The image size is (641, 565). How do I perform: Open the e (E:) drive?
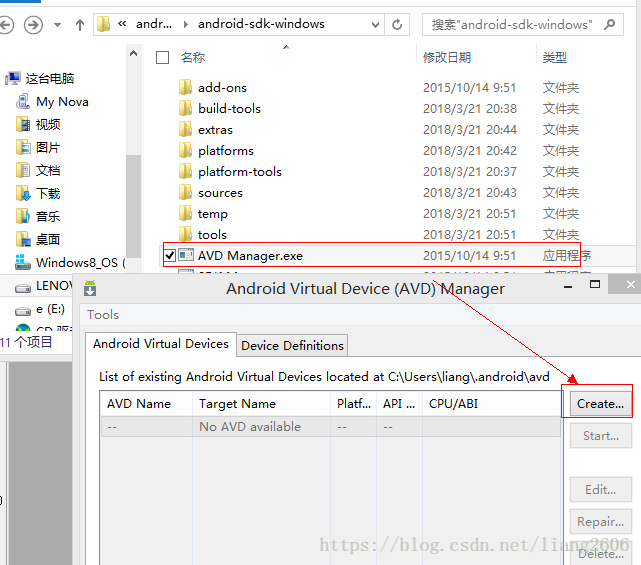tap(40, 309)
